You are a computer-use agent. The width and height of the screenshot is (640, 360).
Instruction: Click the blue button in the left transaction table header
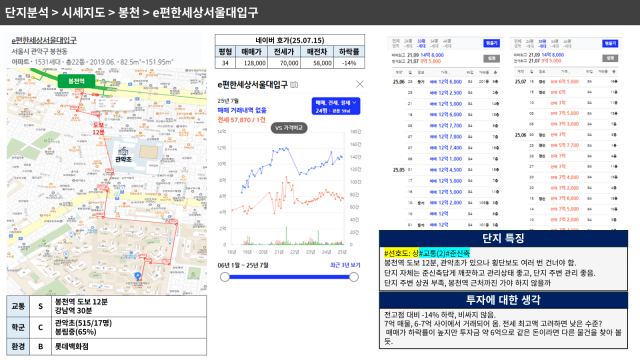(491, 43)
